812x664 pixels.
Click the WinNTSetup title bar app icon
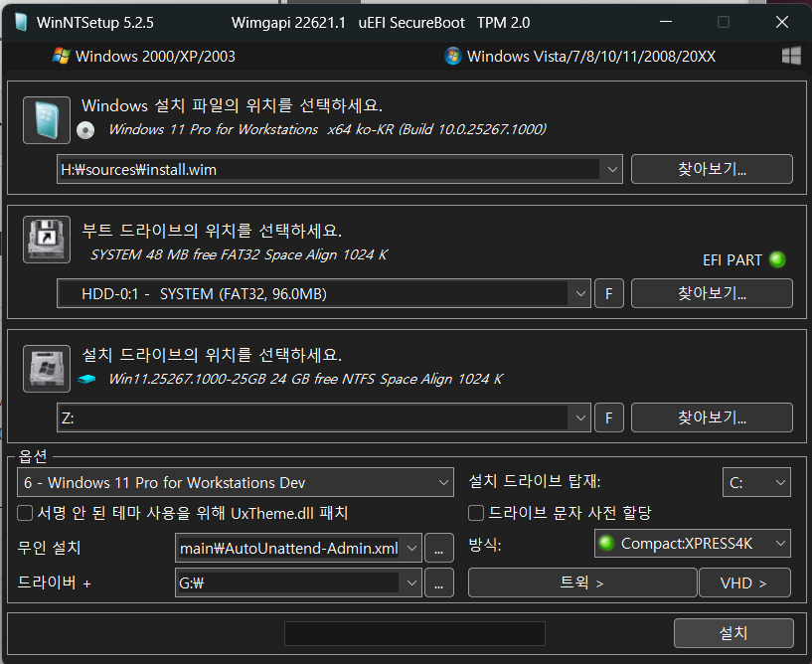click(x=21, y=22)
